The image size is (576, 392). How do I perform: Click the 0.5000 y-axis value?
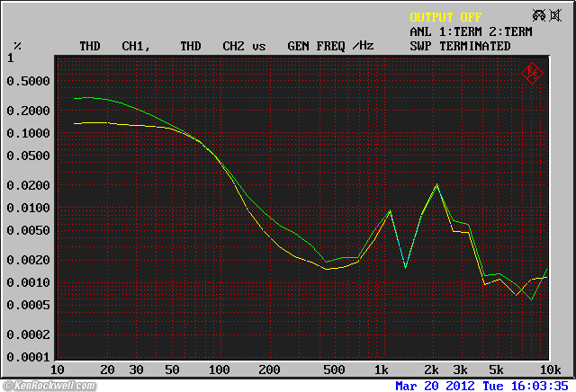pos(28,81)
